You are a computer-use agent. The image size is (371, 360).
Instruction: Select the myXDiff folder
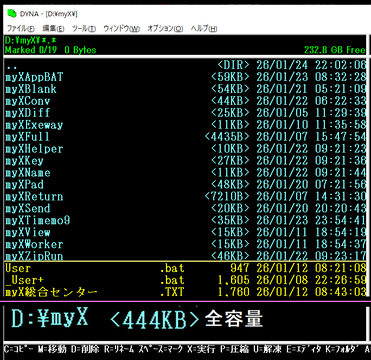coord(185,113)
